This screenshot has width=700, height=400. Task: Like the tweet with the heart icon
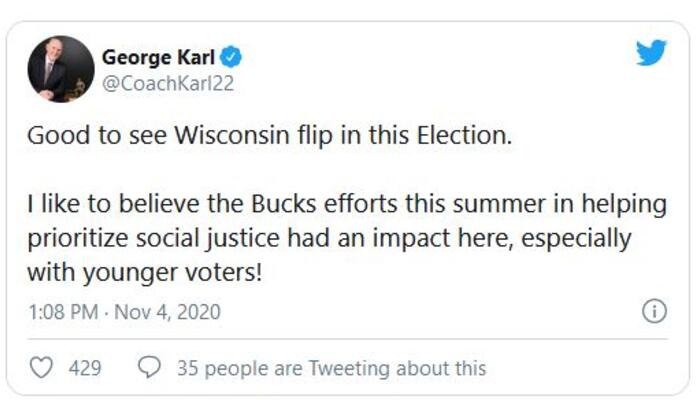[41, 368]
